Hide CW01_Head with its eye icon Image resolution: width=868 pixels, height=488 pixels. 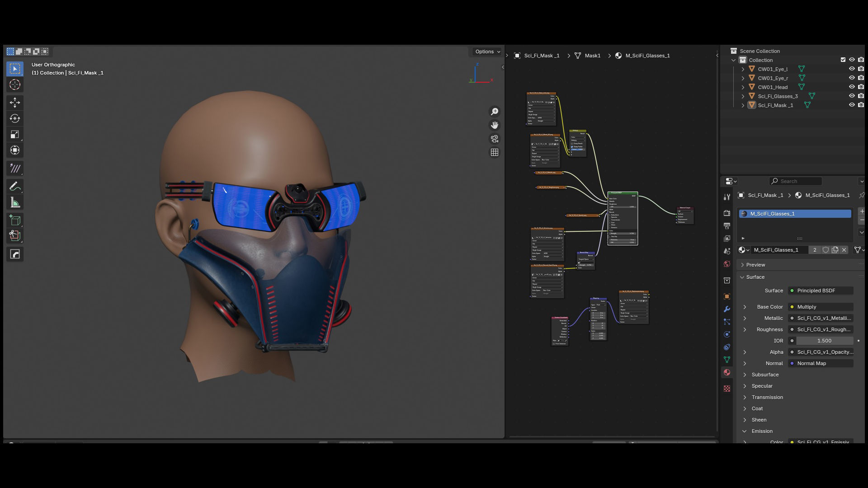click(852, 87)
